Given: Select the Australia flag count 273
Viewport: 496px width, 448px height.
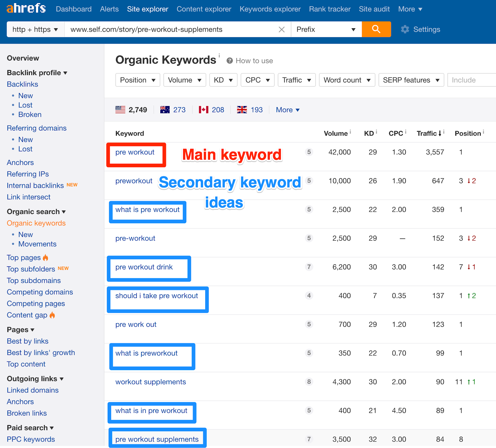Looking at the screenshot, I should [x=173, y=110].
